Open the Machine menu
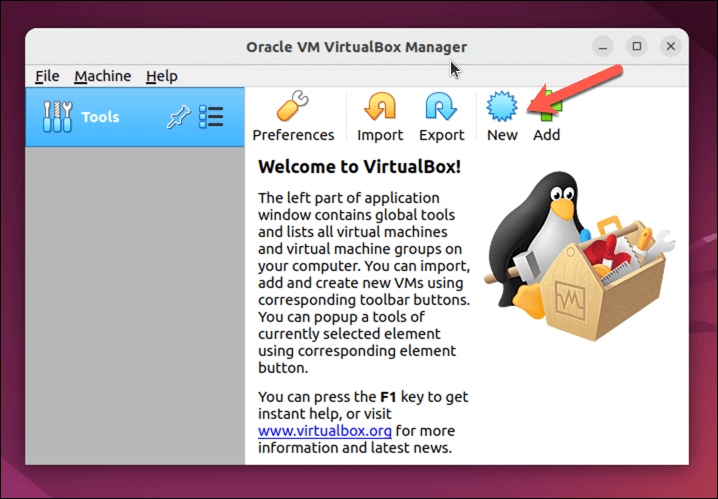The image size is (718, 499). [103, 76]
